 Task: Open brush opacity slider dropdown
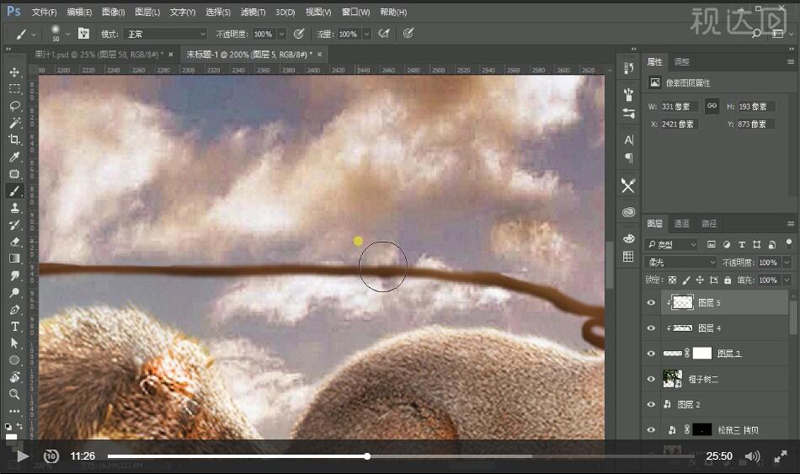282,34
